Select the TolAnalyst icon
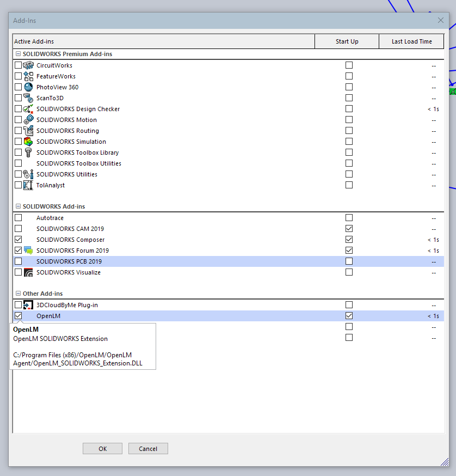Viewport: 456px width, 476px height. pos(28,185)
